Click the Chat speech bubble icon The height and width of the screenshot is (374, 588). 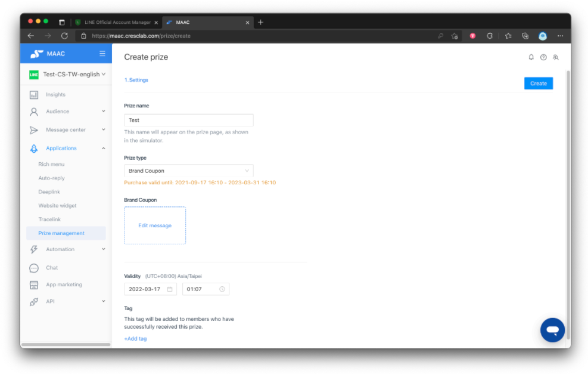[x=34, y=268]
